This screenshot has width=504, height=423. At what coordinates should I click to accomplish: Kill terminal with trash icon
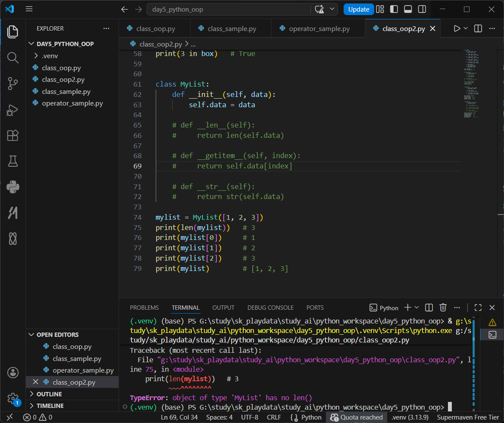443,308
